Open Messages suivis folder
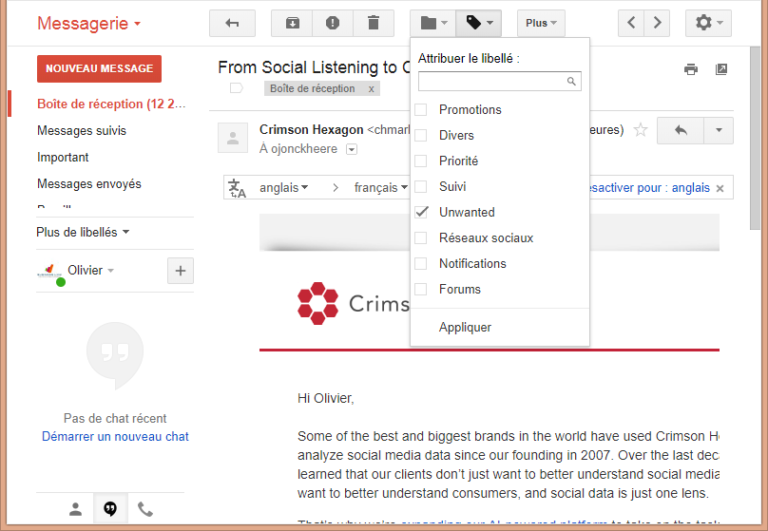768x531 pixels. (82, 130)
